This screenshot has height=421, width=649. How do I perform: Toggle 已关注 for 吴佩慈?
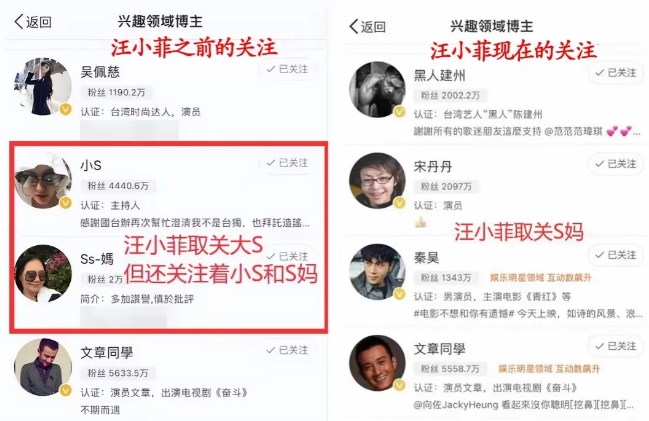288,69
